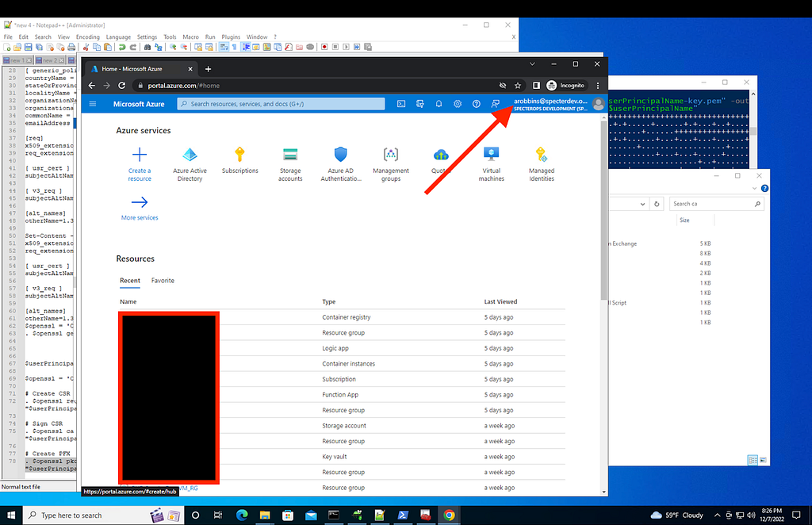This screenshot has height=525, width=812.
Task: Click the Create a resource plus icon
Action: coord(140,155)
